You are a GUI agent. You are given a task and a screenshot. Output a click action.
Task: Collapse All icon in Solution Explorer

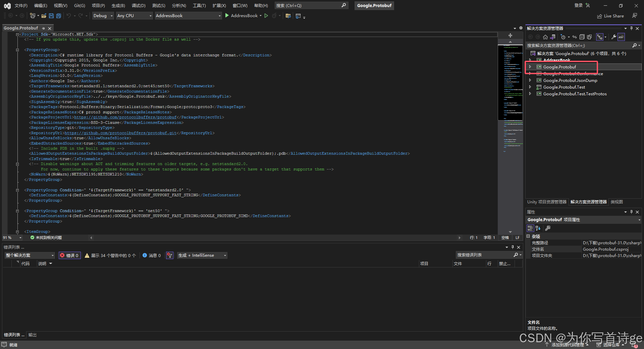coord(582,37)
